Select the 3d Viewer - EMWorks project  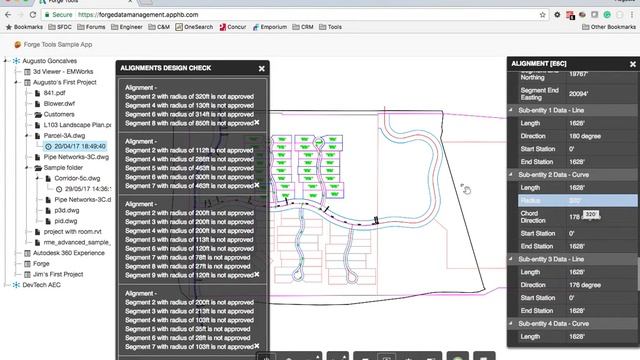coord(63,71)
